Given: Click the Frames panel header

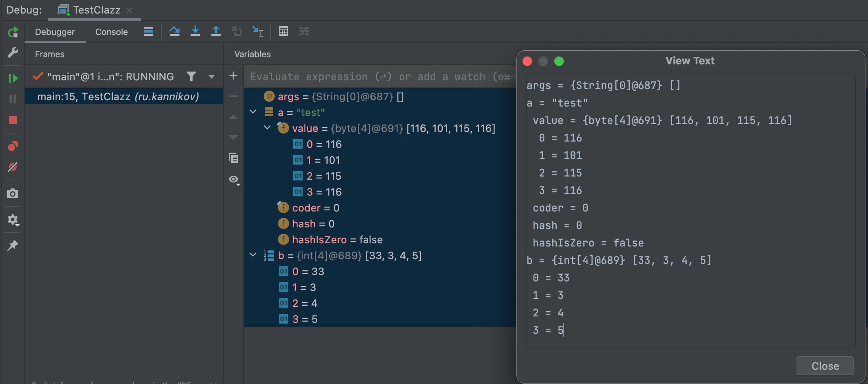Looking at the screenshot, I should tap(50, 54).
